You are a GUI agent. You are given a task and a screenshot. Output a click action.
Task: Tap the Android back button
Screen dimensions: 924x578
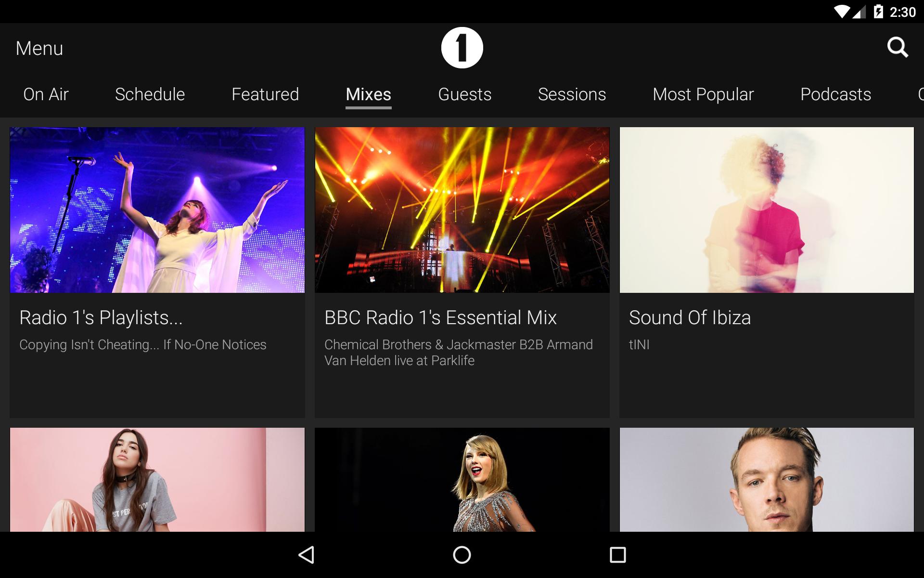pyautogui.click(x=307, y=555)
